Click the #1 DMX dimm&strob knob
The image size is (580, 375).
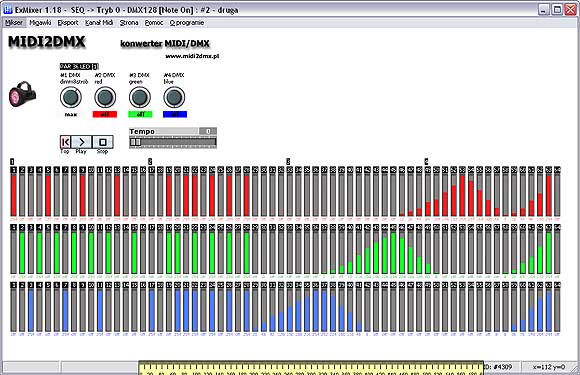71,97
